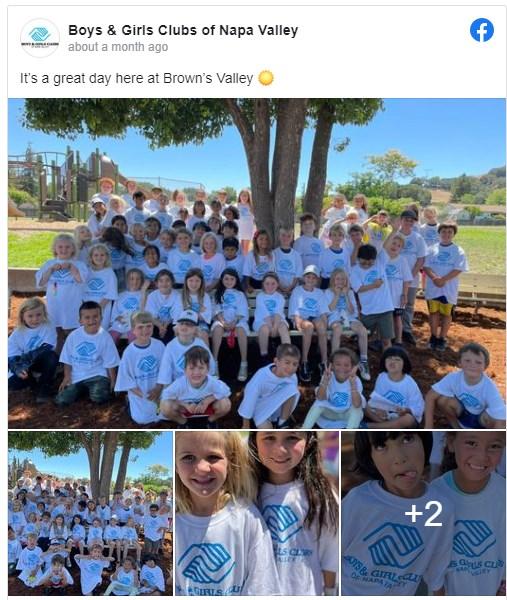Open the Boys & Girls Clubs profile avatar
Image resolution: width=507 pixels, height=600 pixels.
(x=40, y=38)
